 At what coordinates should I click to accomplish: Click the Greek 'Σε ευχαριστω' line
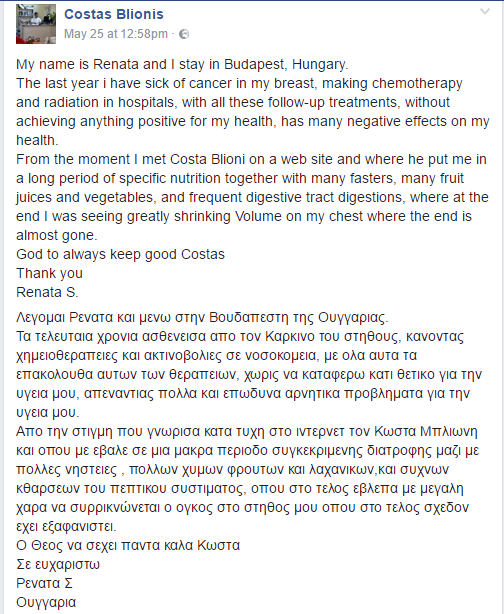coord(58,565)
